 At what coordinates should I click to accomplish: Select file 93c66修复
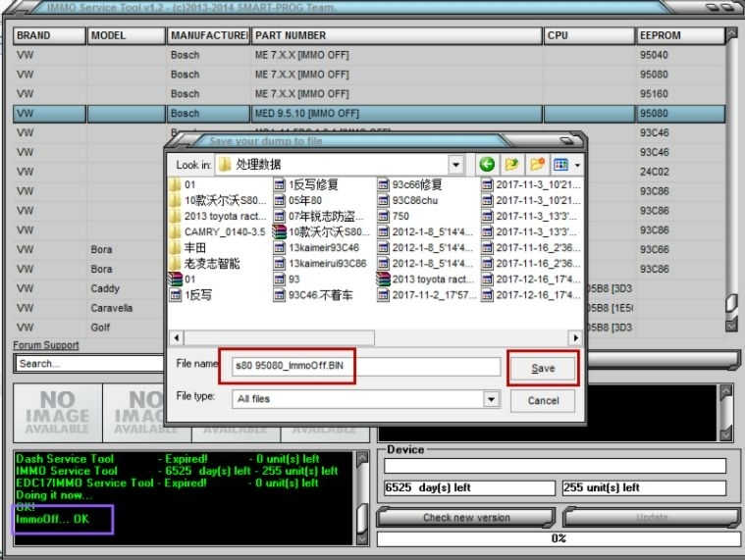tap(410, 184)
